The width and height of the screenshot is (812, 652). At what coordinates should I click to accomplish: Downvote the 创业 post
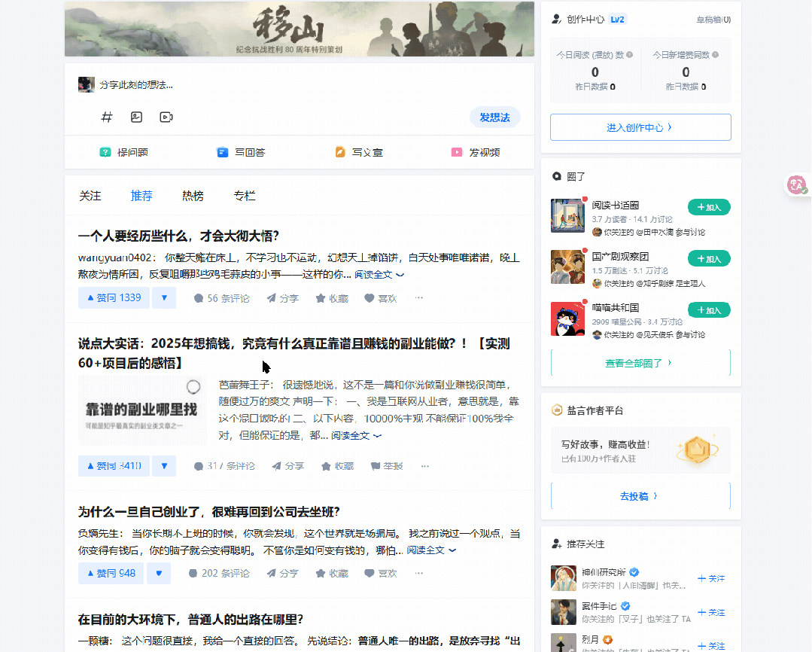[159, 573]
